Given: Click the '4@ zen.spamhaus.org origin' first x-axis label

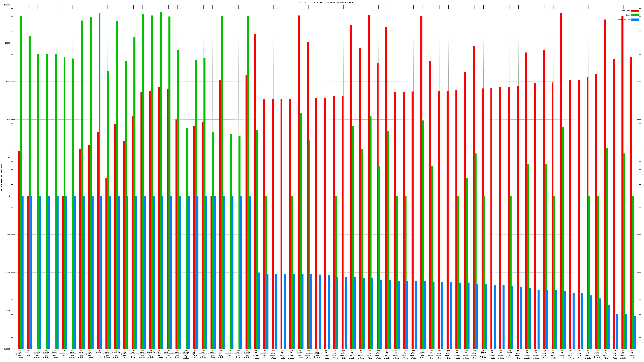Looking at the screenshot, I should [x=20, y=354].
